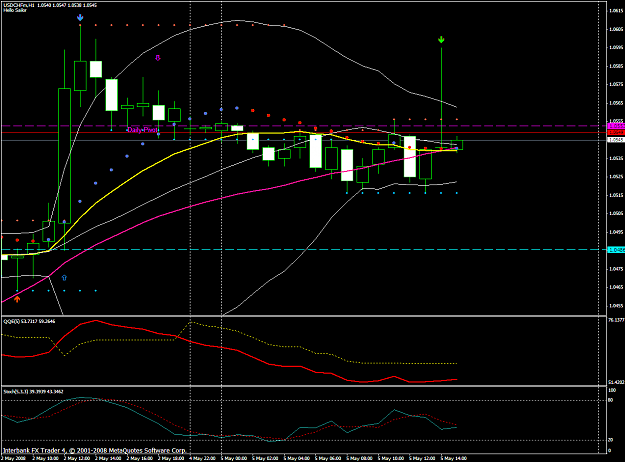Click the '5 May 02:00' time label
The height and width of the screenshot is (462, 625).
coord(265,458)
